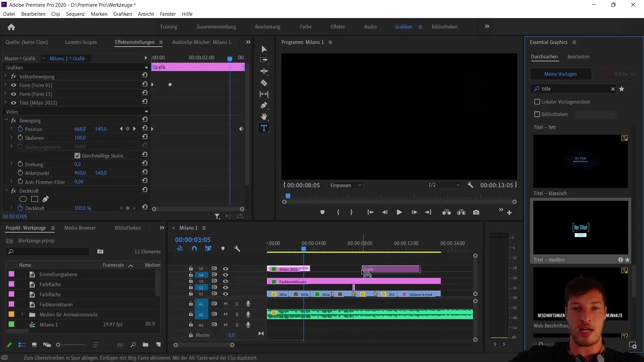Toggle visibility of V4 track
The height and width of the screenshot is (362, 644).
coord(226,275)
